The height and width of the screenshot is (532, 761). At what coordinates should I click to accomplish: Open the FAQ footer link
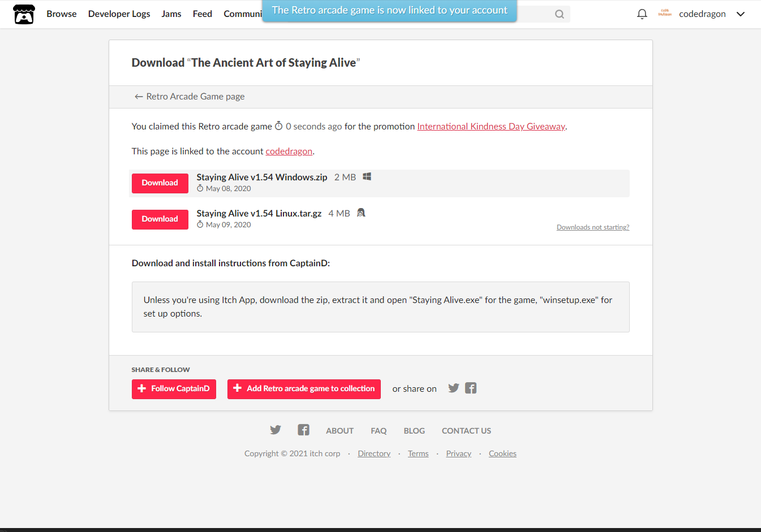(379, 431)
